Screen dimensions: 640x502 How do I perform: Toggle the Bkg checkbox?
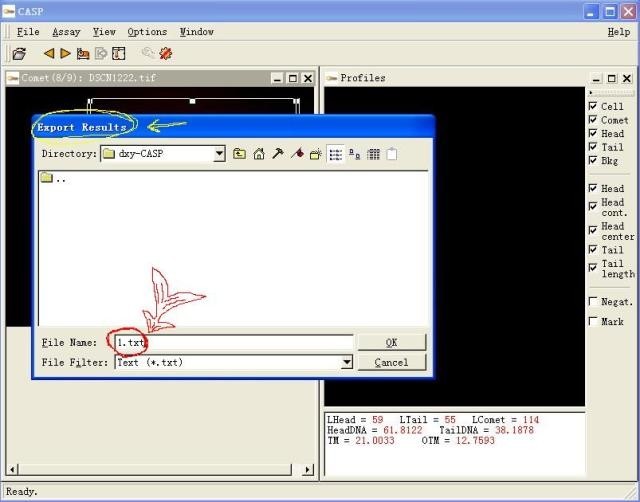(x=593, y=160)
